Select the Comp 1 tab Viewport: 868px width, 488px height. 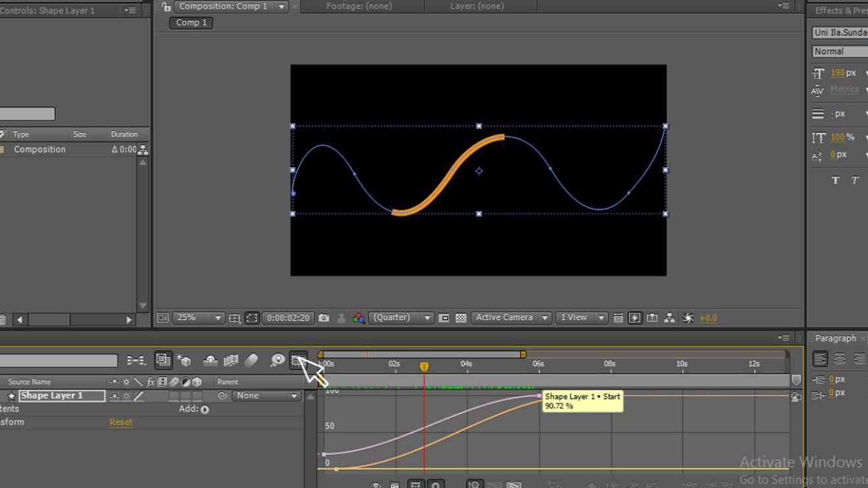pyautogui.click(x=190, y=22)
